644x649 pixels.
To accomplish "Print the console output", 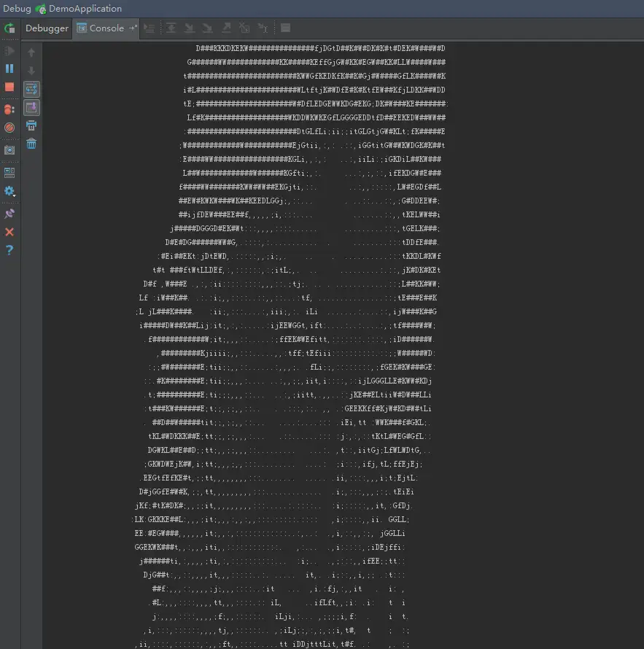I will click(31, 125).
